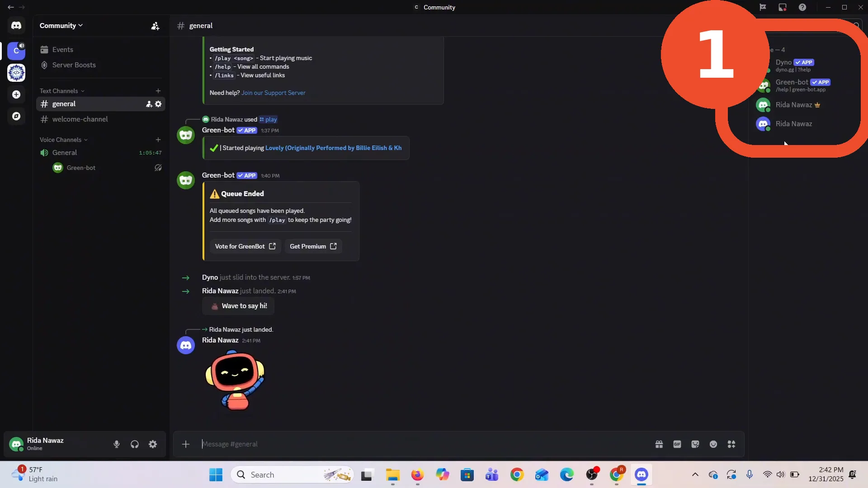This screenshot has width=868, height=488.
Task: Collapse the Text Channels category
Action: coord(62,91)
